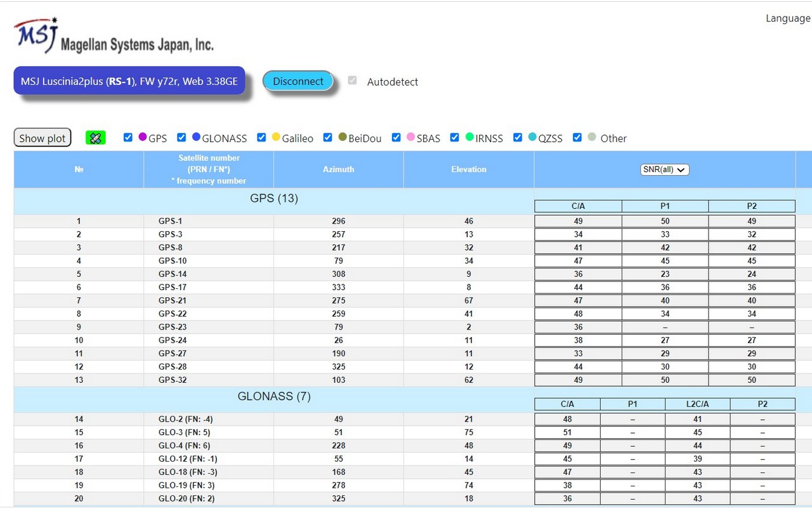This screenshot has width=812, height=508.
Task: Click the Disconnect button
Action: tap(298, 81)
